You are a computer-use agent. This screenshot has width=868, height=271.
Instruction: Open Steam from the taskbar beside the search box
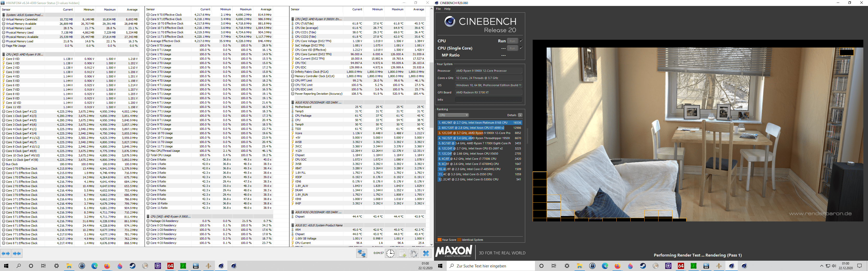643,266
